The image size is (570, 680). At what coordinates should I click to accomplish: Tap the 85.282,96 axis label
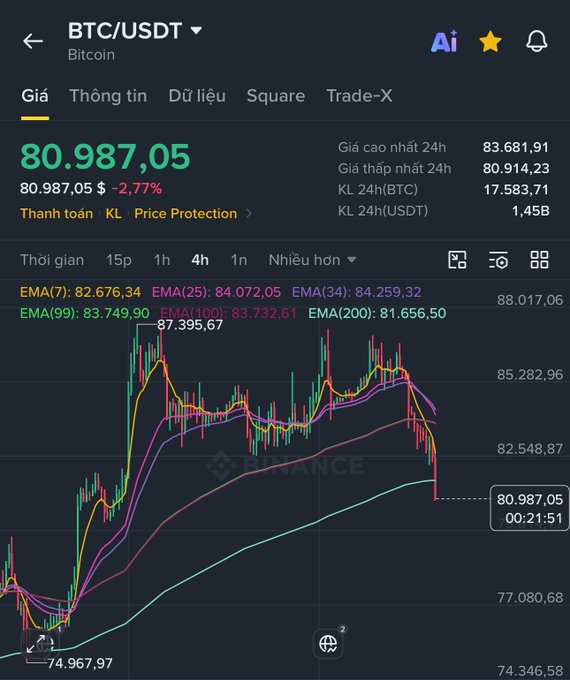click(530, 374)
